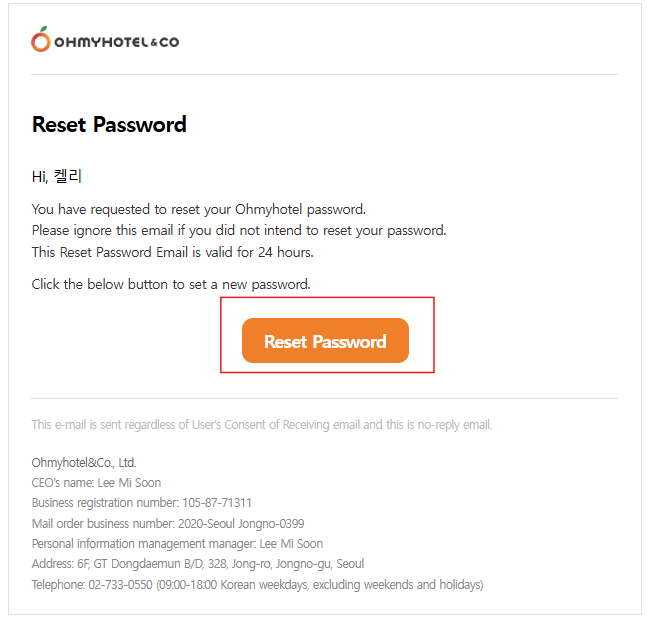Click the mail order business number line
This screenshot has width=652, height=637.
point(168,523)
